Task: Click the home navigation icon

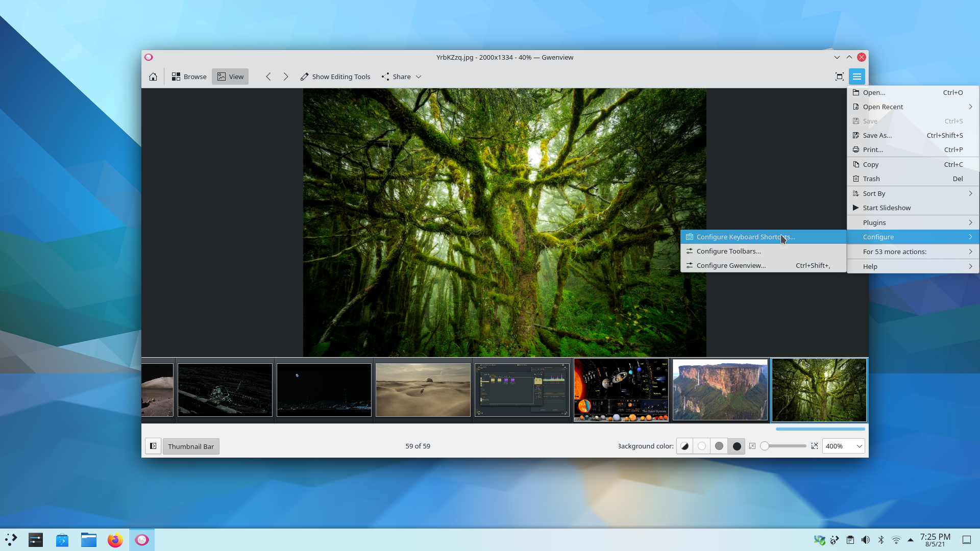Action: [153, 76]
